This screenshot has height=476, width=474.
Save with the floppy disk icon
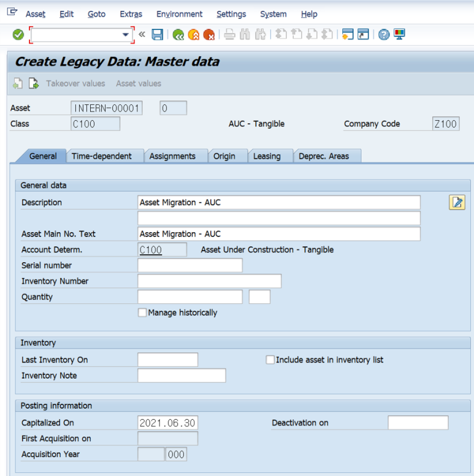(x=157, y=34)
